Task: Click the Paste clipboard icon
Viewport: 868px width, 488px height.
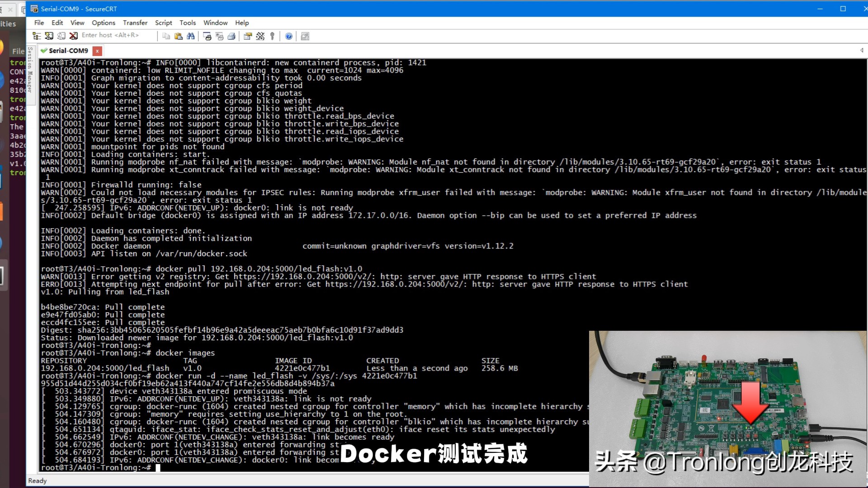Action: click(179, 36)
